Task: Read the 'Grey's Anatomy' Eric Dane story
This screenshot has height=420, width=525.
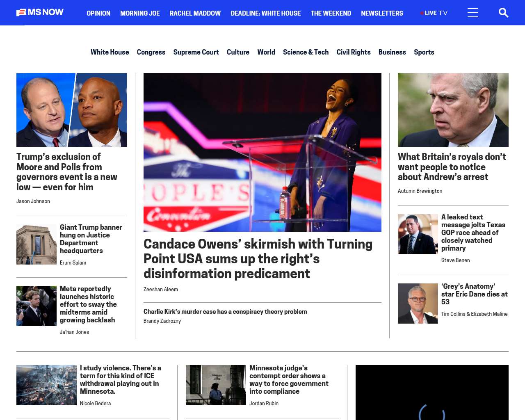Action: (x=475, y=294)
